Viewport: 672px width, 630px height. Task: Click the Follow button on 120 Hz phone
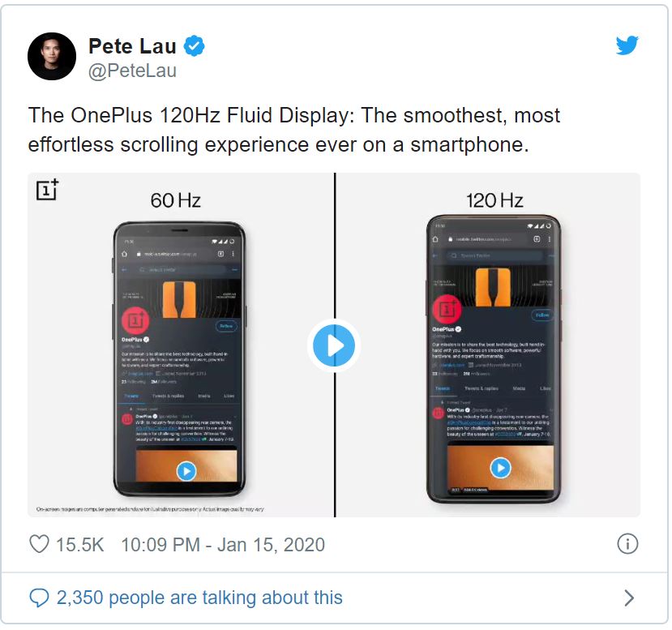click(541, 315)
